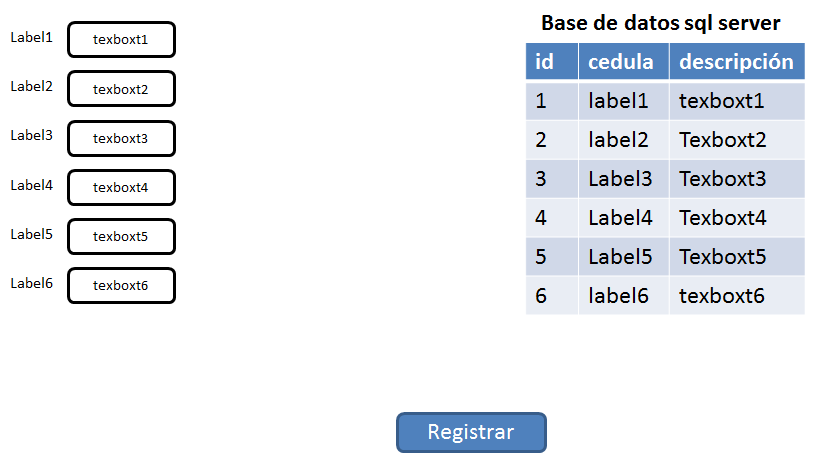
Task: Click the Label3 cell in cedula column
Action: 624,179
